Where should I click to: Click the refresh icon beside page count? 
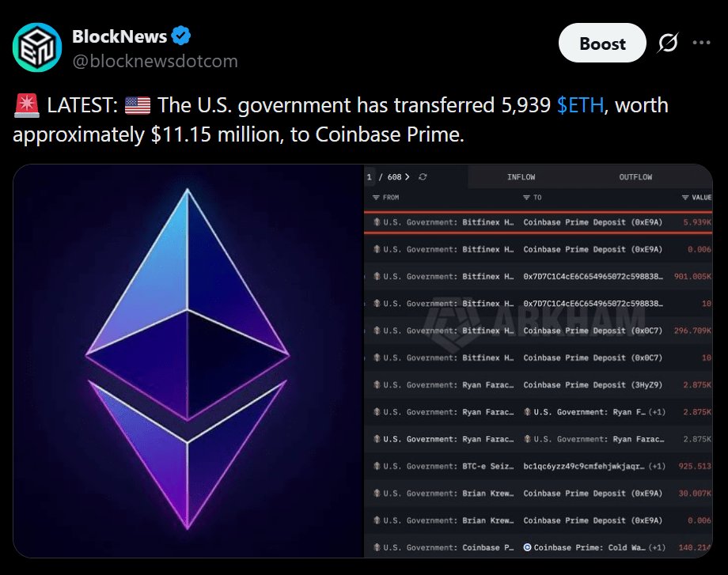(x=423, y=177)
